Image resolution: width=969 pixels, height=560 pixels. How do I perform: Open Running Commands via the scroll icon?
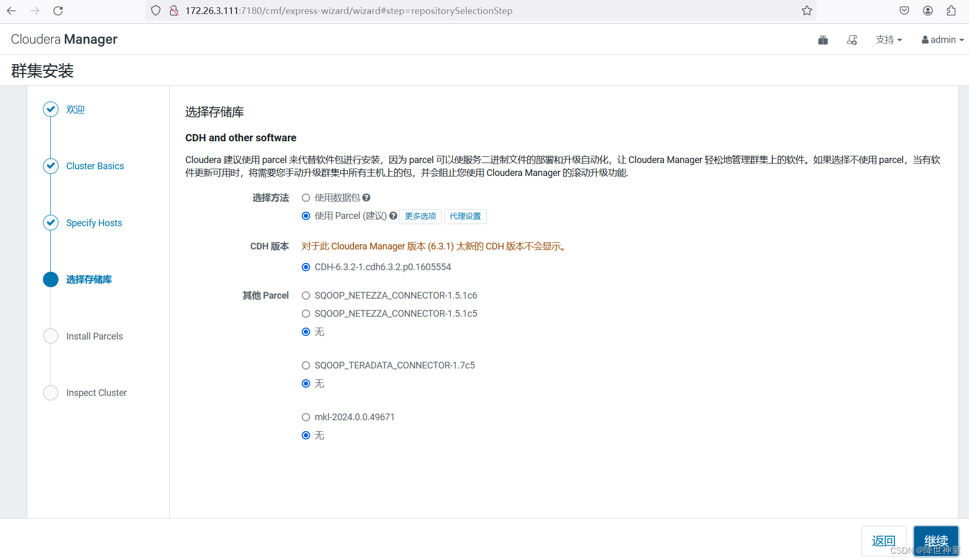(x=852, y=39)
